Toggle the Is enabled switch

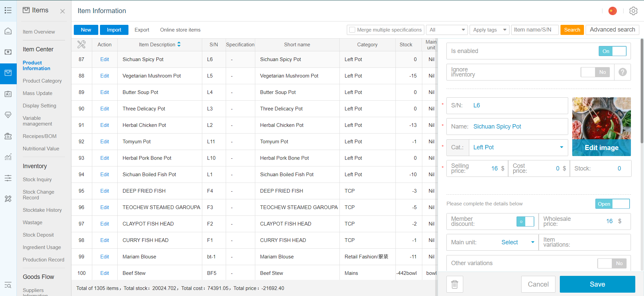pos(612,51)
